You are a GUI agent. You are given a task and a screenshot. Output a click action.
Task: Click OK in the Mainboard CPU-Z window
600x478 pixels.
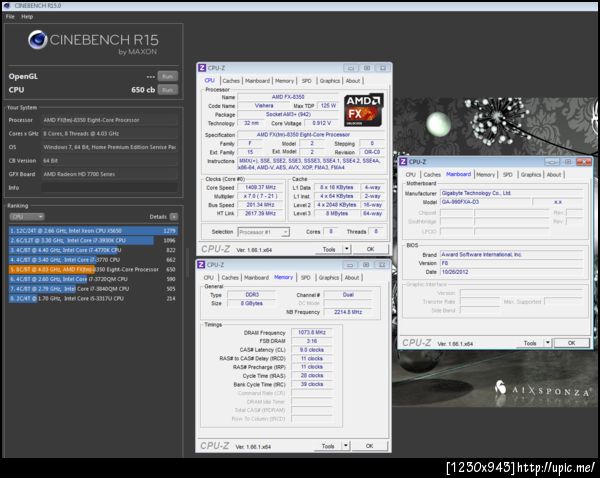pyautogui.click(x=571, y=343)
